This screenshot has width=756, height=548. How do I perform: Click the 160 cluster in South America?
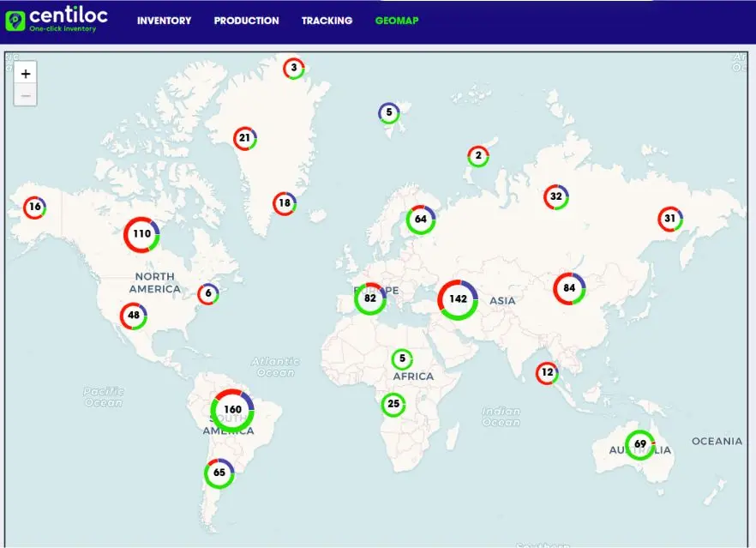(232, 410)
